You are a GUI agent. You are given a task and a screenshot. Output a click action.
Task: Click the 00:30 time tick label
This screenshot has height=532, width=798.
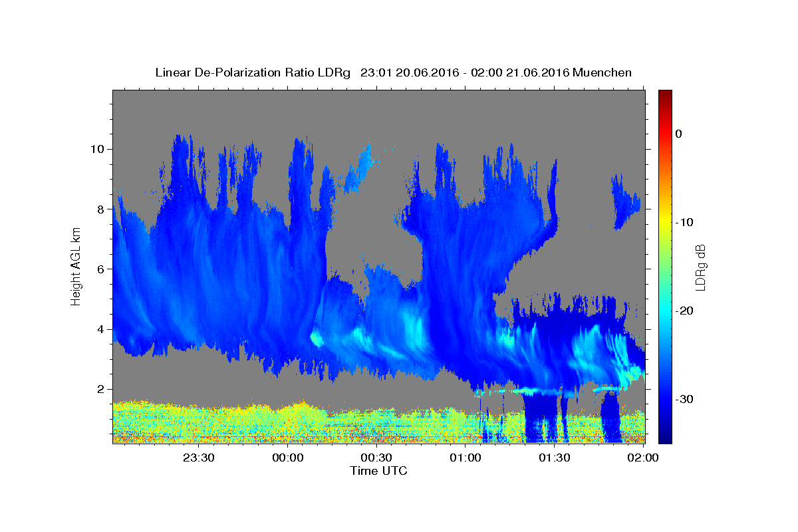click(376, 458)
